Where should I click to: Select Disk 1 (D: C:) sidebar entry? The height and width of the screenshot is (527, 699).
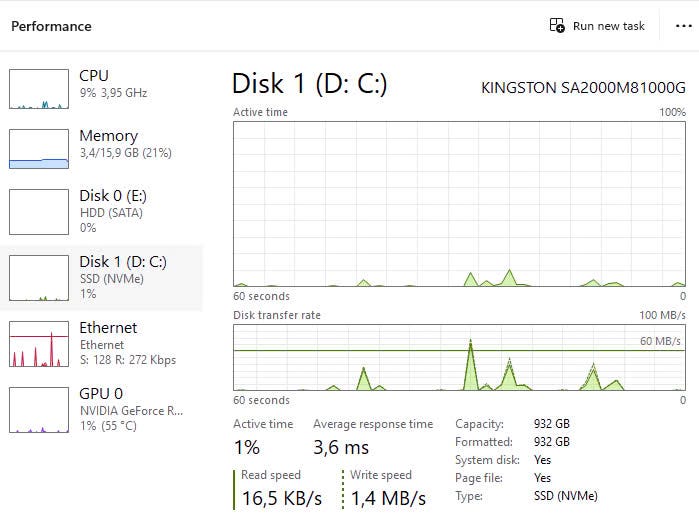pos(101,278)
